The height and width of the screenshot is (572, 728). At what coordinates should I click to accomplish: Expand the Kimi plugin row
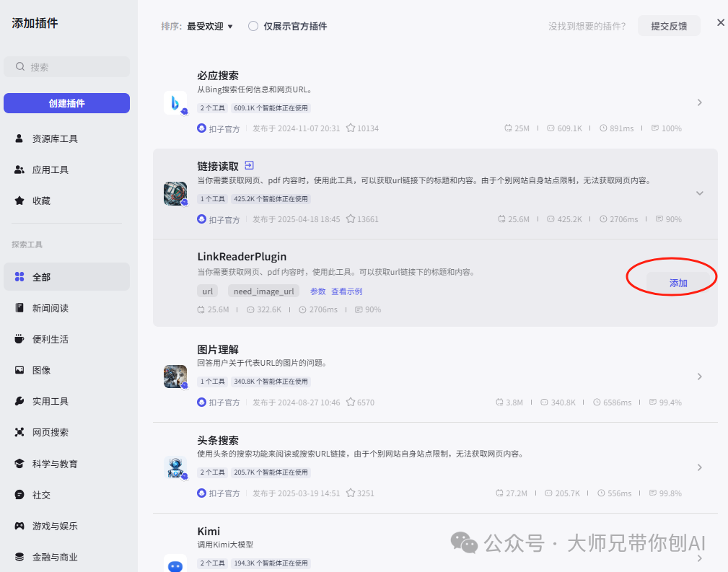coord(699,558)
